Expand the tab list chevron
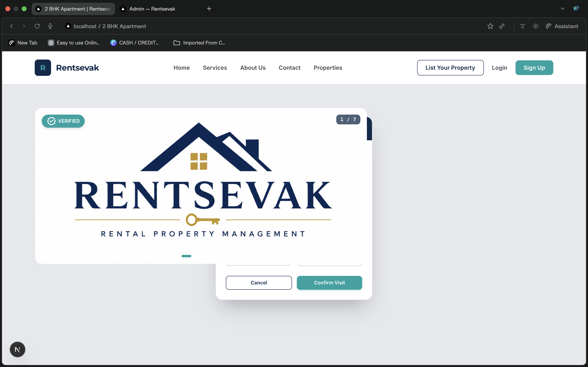Screen dimensions: 588x367 click(562, 9)
